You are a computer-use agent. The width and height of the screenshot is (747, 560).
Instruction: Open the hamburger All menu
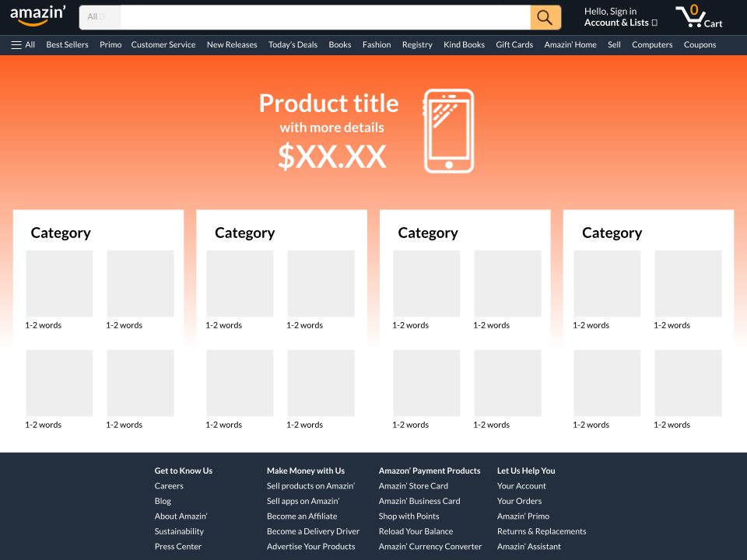point(23,45)
